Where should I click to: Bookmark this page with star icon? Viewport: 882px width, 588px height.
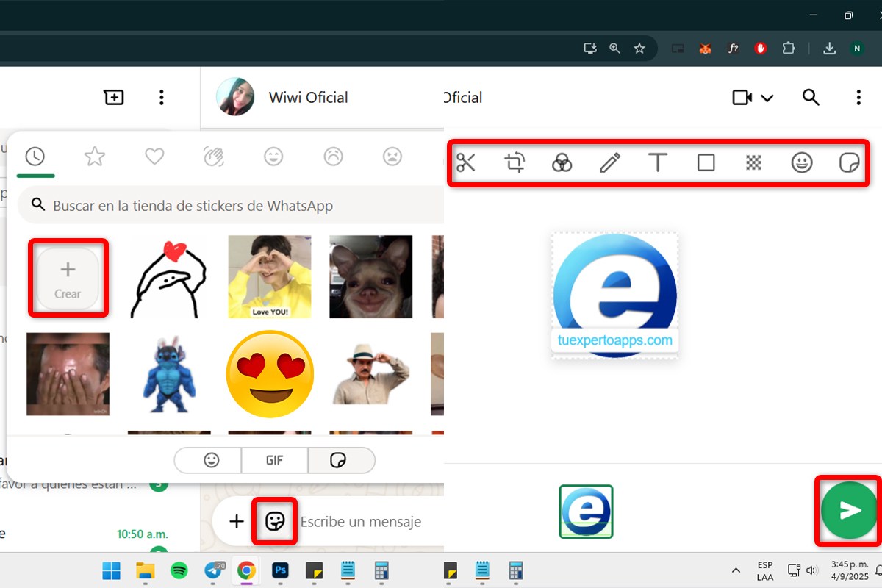pos(639,49)
